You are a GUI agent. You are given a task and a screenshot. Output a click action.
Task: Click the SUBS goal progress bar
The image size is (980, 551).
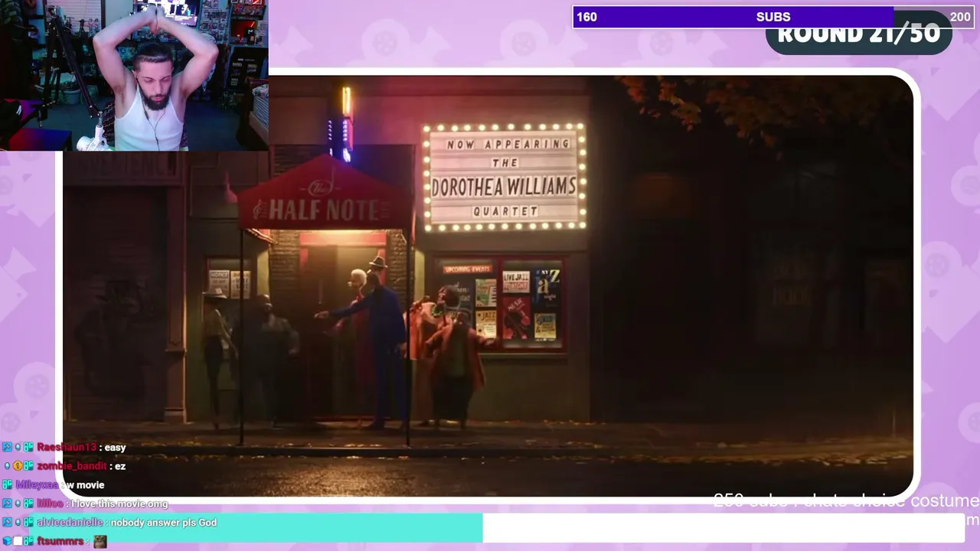[x=773, y=17]
